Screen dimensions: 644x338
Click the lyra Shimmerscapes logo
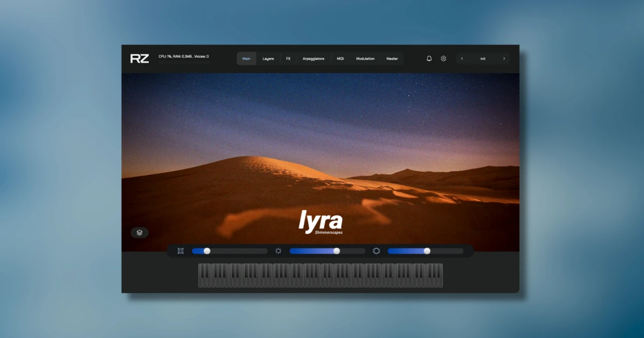(320, 223)
